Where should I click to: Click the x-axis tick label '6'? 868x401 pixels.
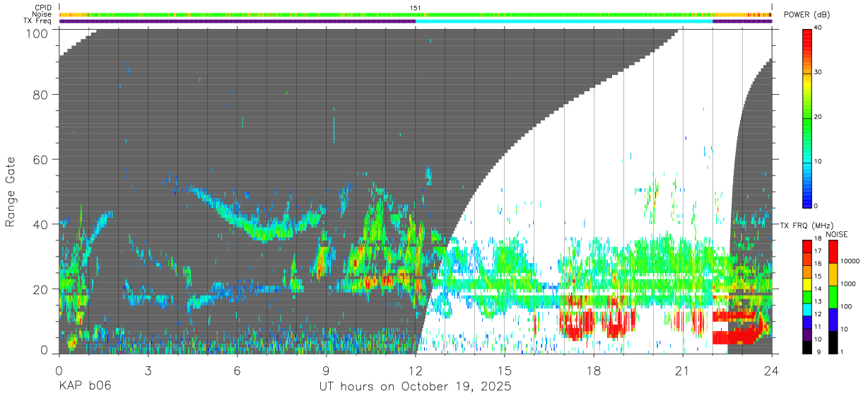click(x=237, y=371)
